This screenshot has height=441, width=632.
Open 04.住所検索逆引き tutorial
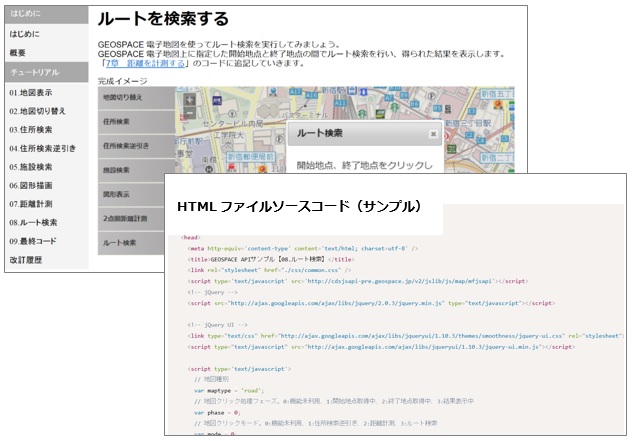[42, 148]
